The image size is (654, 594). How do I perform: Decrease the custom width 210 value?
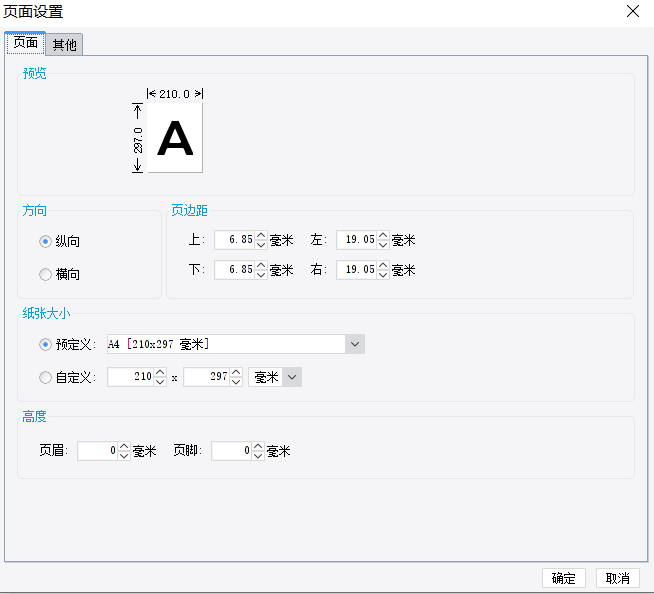[x=160, y=382]
